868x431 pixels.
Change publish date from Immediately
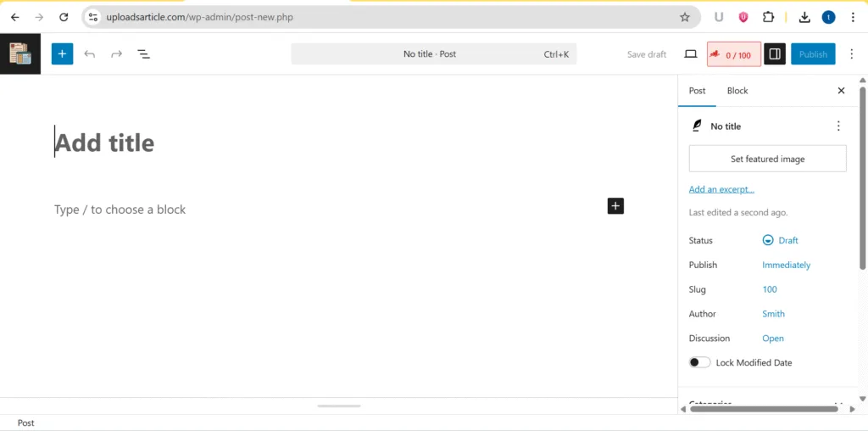786,265
